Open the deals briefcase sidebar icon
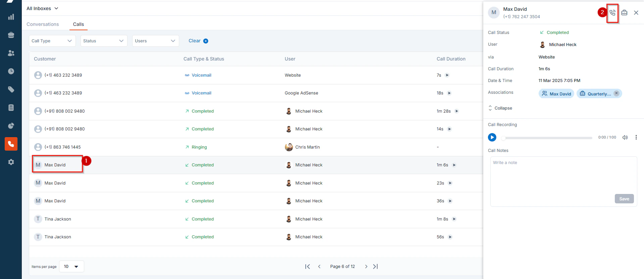Screen dimensions: 644x279 [11, 35]
